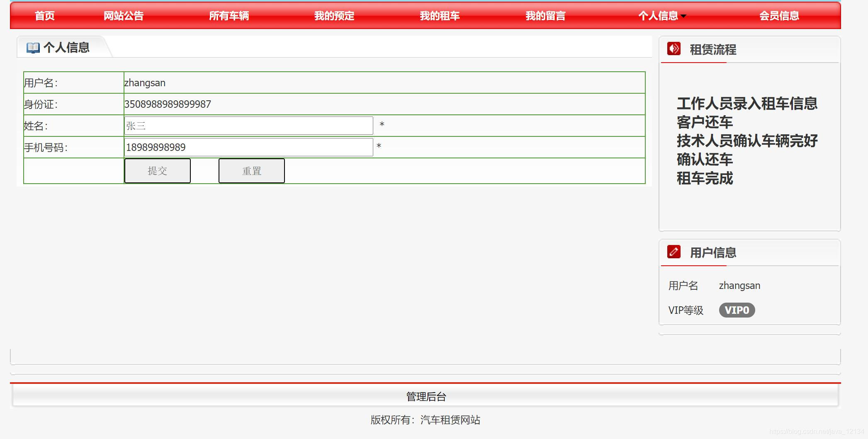Click the 用户信息 panel heading

(713, 252)
